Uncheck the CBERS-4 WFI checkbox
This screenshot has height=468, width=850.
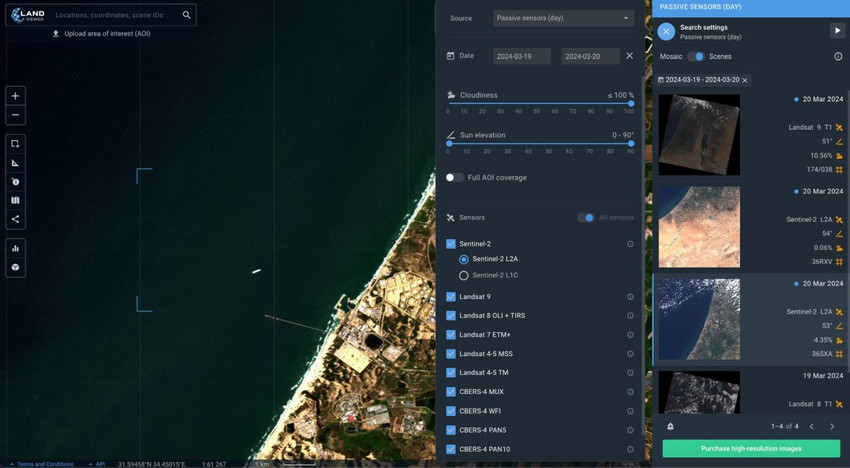tap(450, 411)
